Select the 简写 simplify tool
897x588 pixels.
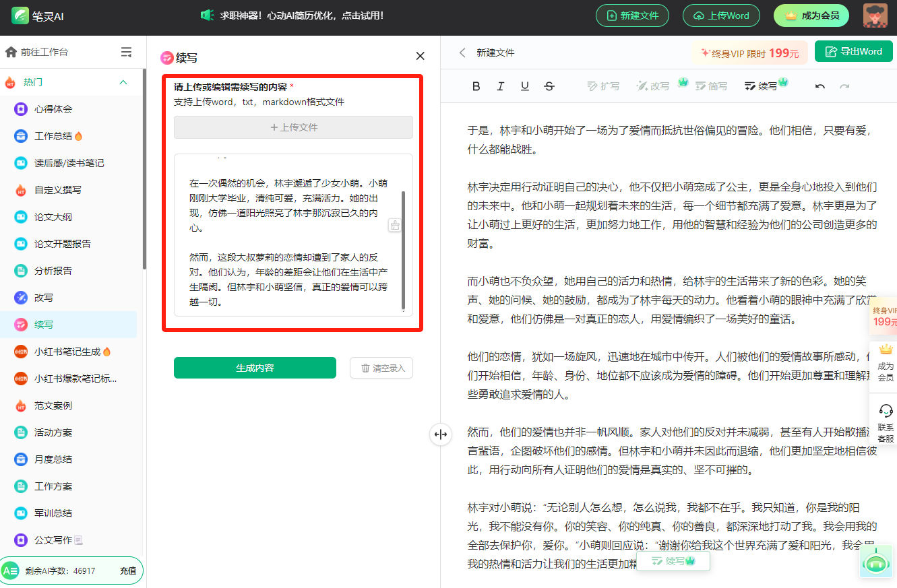click(x=711, y=86)
